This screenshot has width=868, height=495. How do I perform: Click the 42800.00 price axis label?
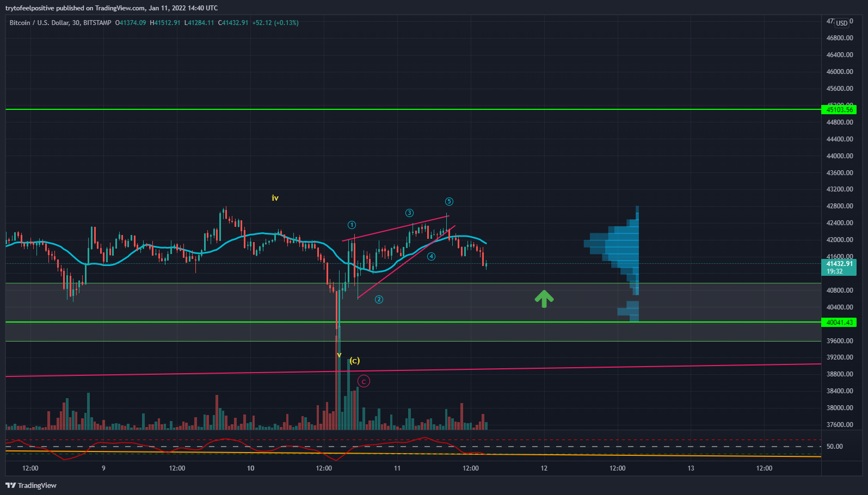tap(840, 206)
